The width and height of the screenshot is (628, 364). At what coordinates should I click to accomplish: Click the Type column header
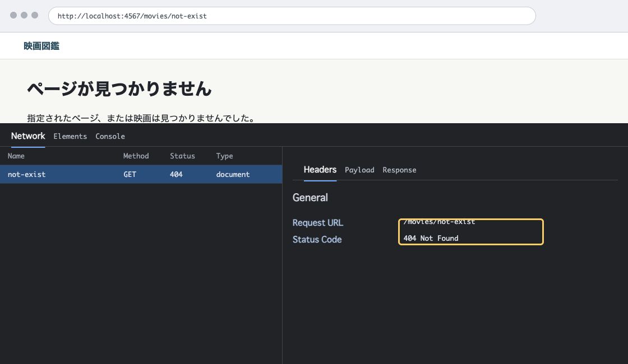(224, 156)
